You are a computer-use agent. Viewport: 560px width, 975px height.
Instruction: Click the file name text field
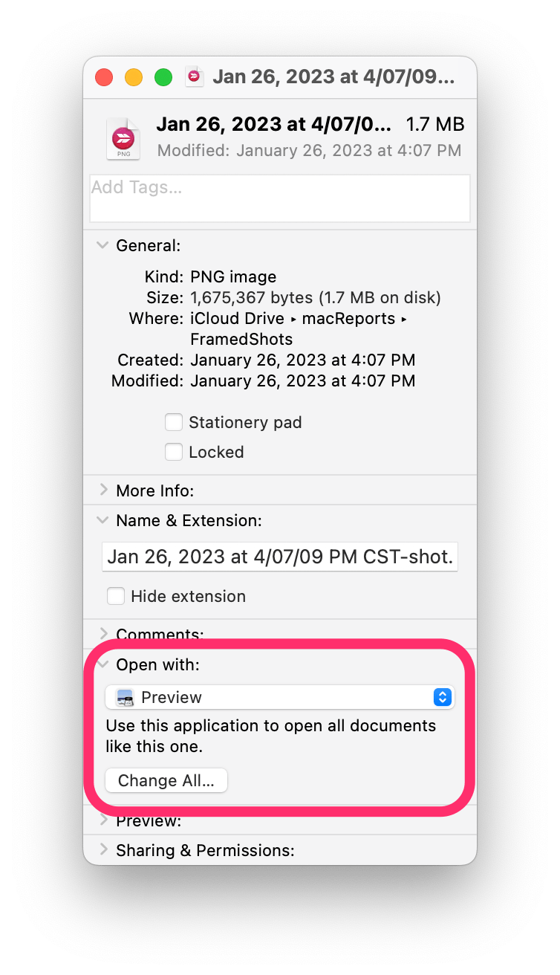click(x=280, y=557)
